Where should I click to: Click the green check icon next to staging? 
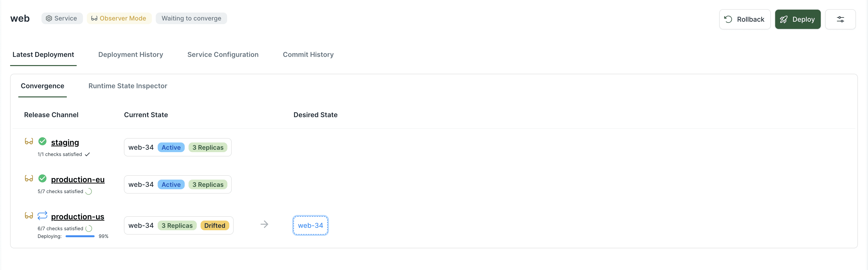[42, 141]
